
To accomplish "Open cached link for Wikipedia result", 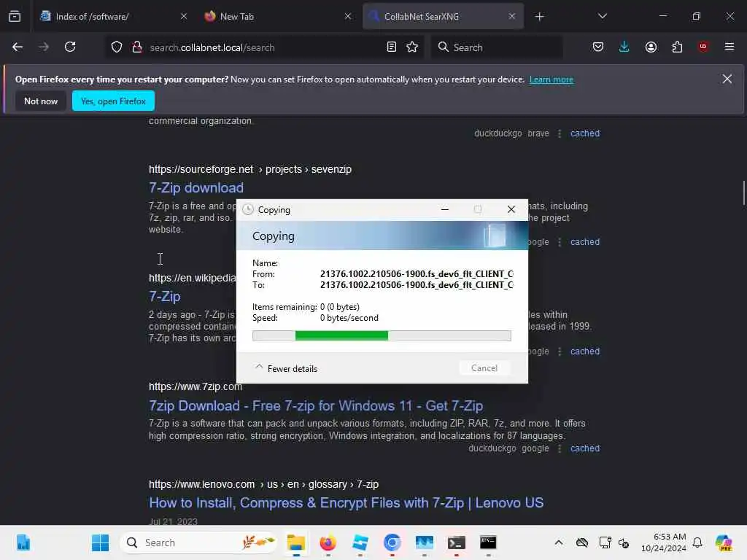I will pyautogui.click(x=585, y=351).
